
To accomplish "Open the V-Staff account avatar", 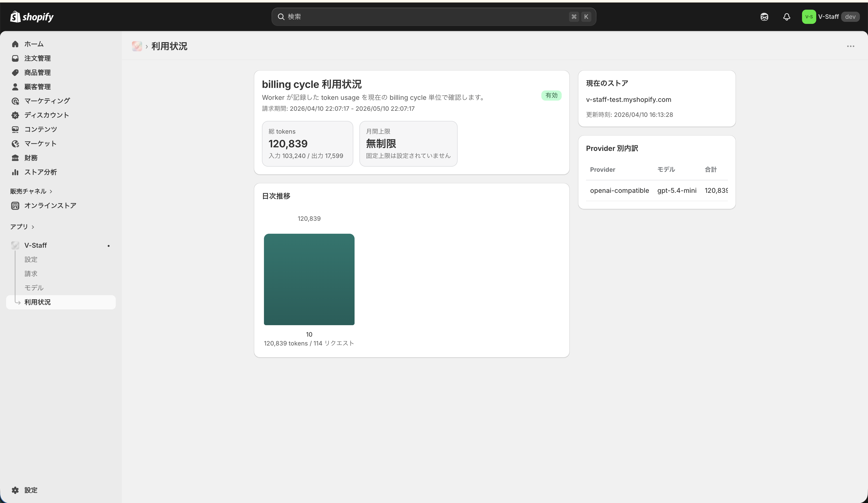I will click(808, 17).
